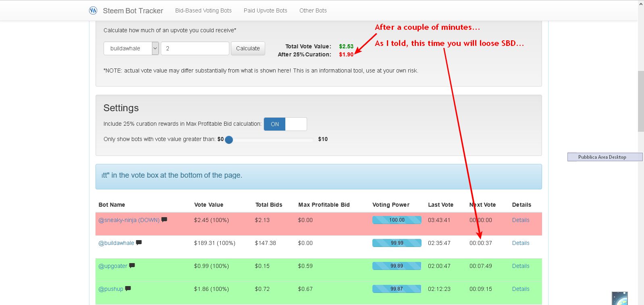Image resolution: width=644 pixels, height=305 pixels.
Task: Select the $0.67 max profitable bid
Action: click(x=305, y=289)
